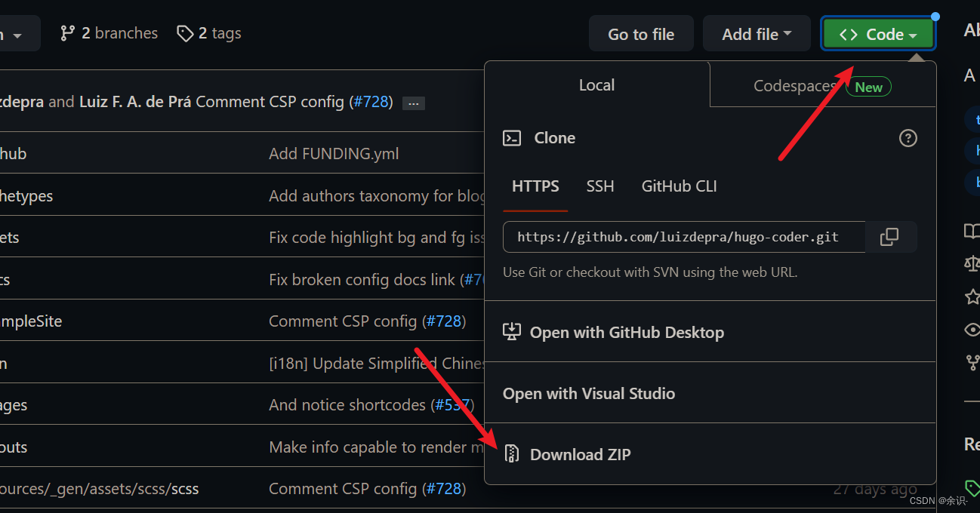Open commit Fix broken config docs link
Screen dimensions: 980x513
click(362, 280)
